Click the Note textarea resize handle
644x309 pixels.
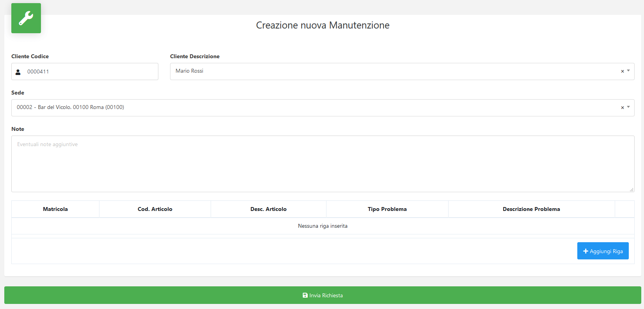pos(632,189)
